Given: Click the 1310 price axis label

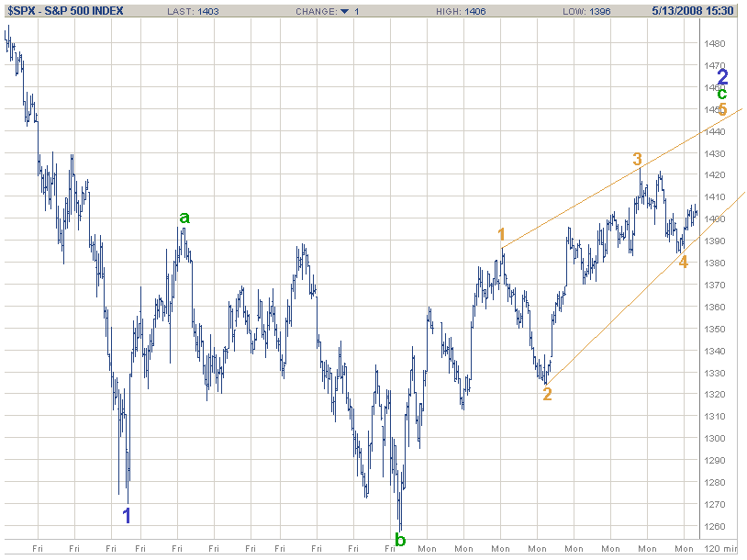Looking at the screenshot, I should pos(715,417).
